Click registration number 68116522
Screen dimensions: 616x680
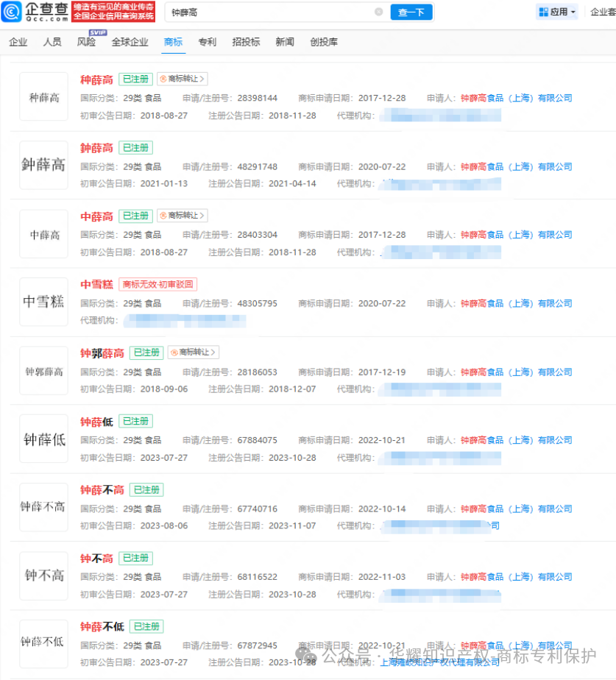[x=258, y=576]
